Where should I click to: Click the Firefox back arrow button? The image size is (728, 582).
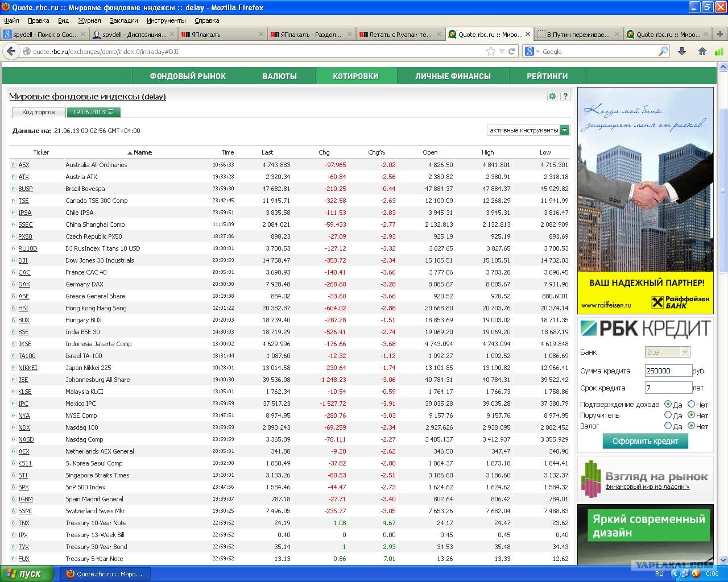click(x=11, y=51)
